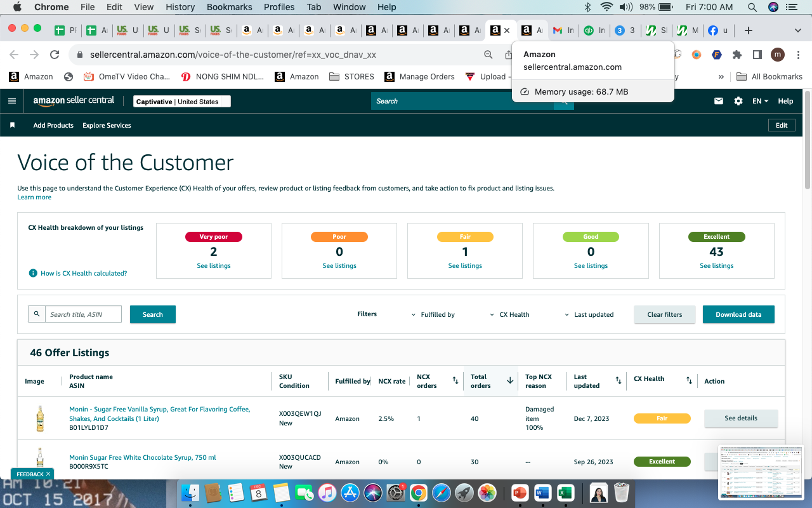The image size is (812, 508).
Task: Click the Clear filters button
Action: (x=665, y=314)
